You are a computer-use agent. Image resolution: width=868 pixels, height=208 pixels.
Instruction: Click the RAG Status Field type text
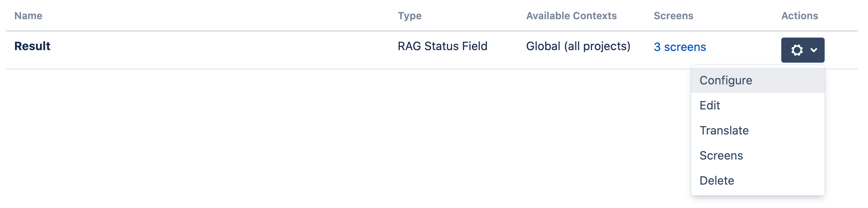pos(442,46)
